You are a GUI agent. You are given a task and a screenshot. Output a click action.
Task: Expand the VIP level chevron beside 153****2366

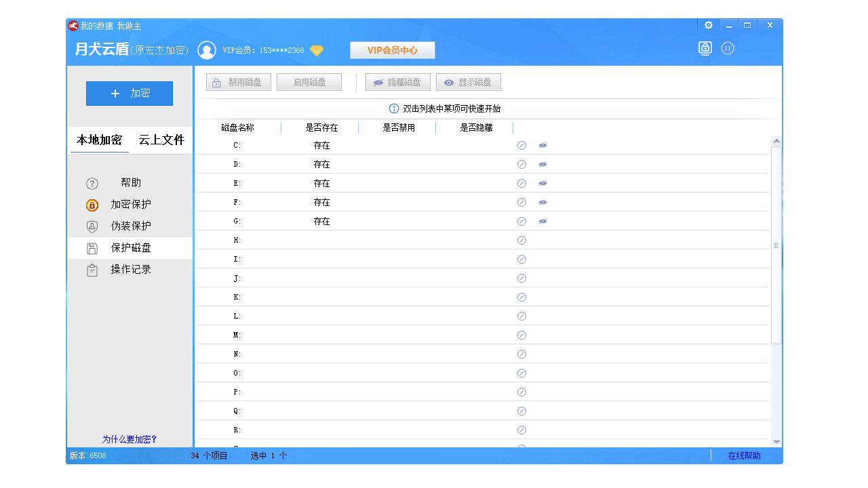click(x=316, y=50)
